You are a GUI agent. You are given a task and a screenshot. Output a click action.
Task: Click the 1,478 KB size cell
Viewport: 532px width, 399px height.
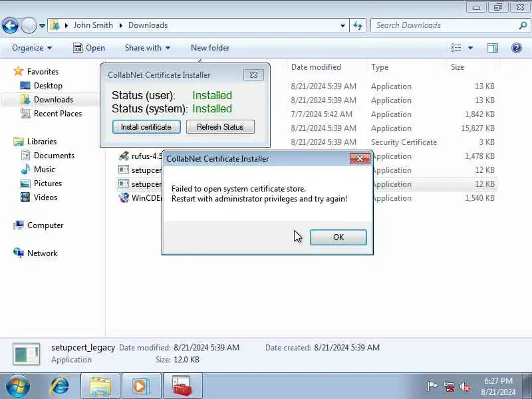pyautogui.click(x=479, y=156)
